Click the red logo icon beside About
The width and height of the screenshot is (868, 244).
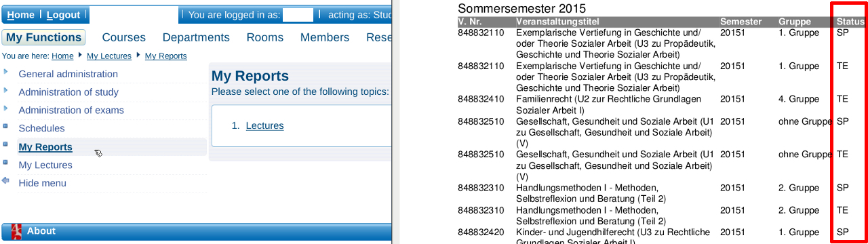point(16,231)
